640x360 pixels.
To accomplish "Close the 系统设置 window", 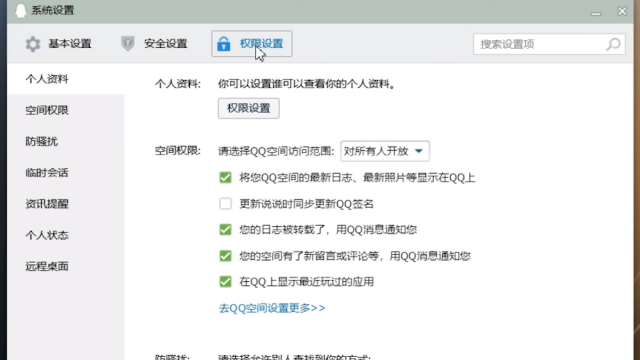I will click(x=622, y=11).
